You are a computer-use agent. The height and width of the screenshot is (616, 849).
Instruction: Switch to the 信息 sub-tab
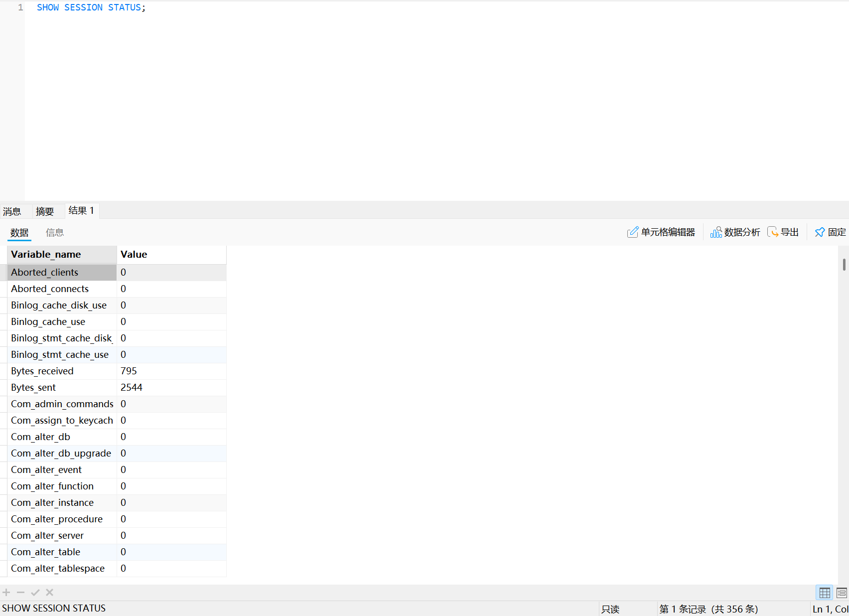coord(55,233)
